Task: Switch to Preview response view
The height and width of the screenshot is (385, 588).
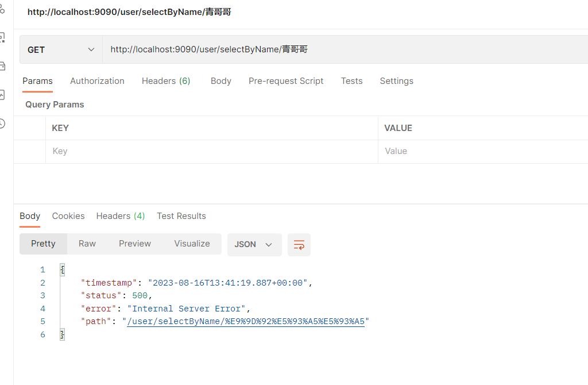Action: 134,244
